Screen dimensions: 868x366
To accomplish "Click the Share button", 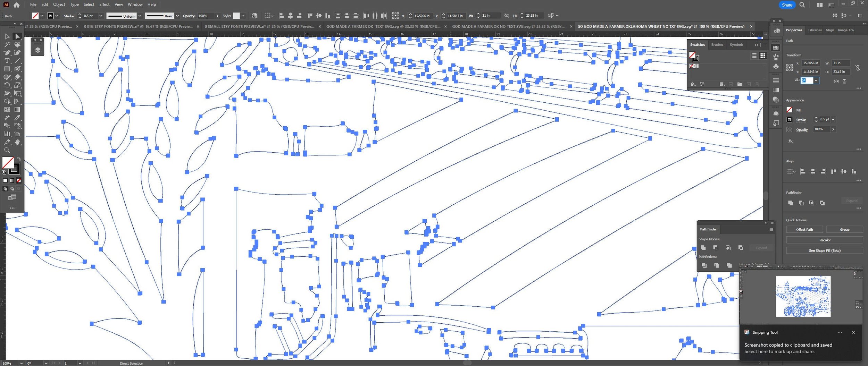I will point(787,5).
